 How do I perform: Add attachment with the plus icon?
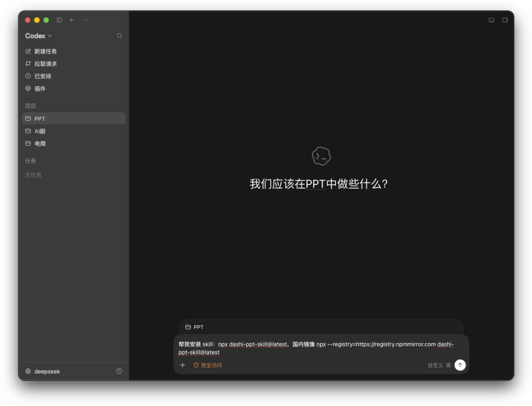(183, 365)
